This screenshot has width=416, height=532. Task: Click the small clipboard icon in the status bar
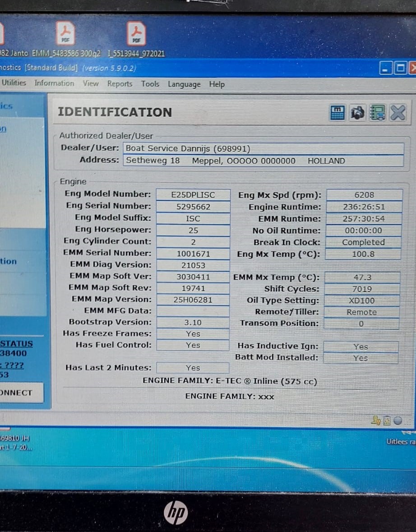387,421
